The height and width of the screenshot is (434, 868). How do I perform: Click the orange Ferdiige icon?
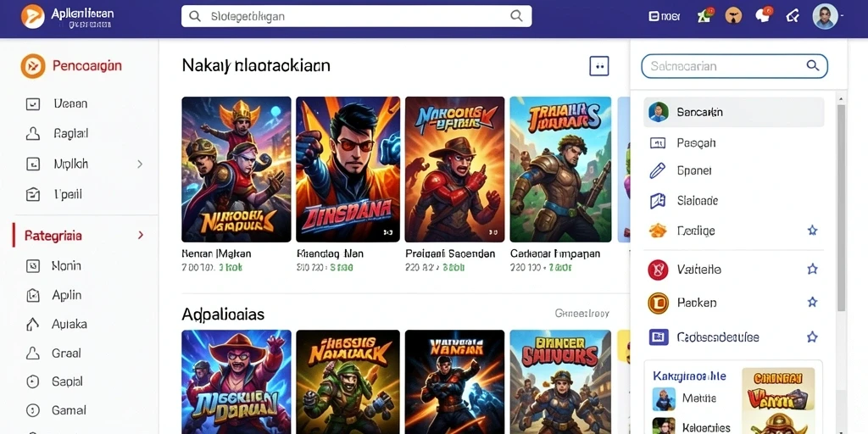coord(658,231)
